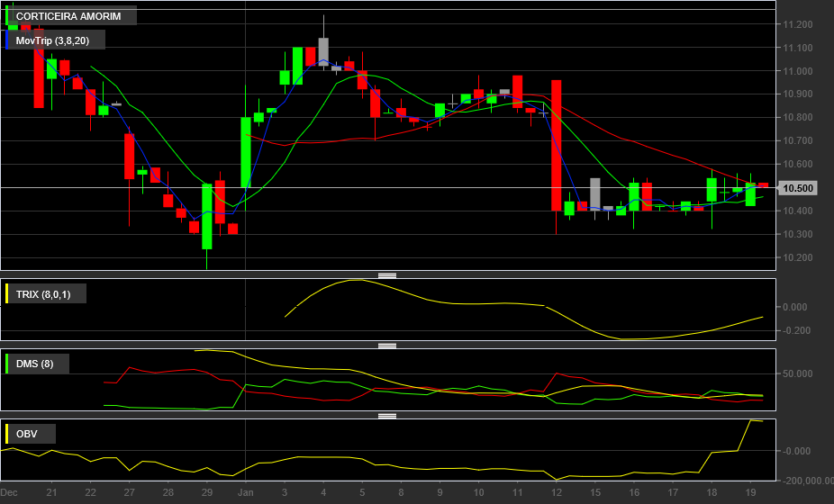Grab the splitter handle above the DMS panel
The height and width of the screenshot is (504, 834).
387,346
